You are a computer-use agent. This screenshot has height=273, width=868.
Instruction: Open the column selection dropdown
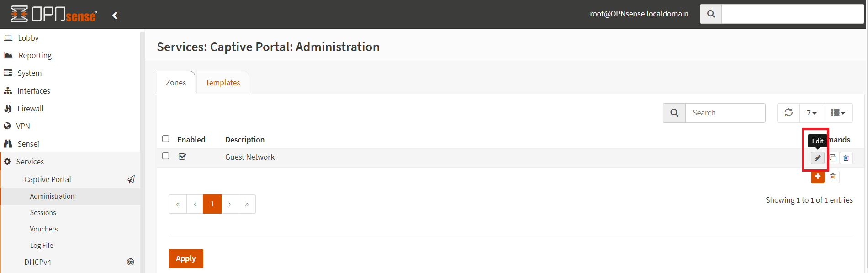[x=838, y=113]
